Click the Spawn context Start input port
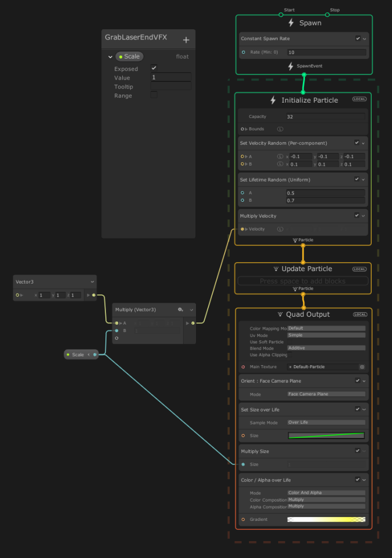Screen dimensions: 392x558 click(280, 15)
